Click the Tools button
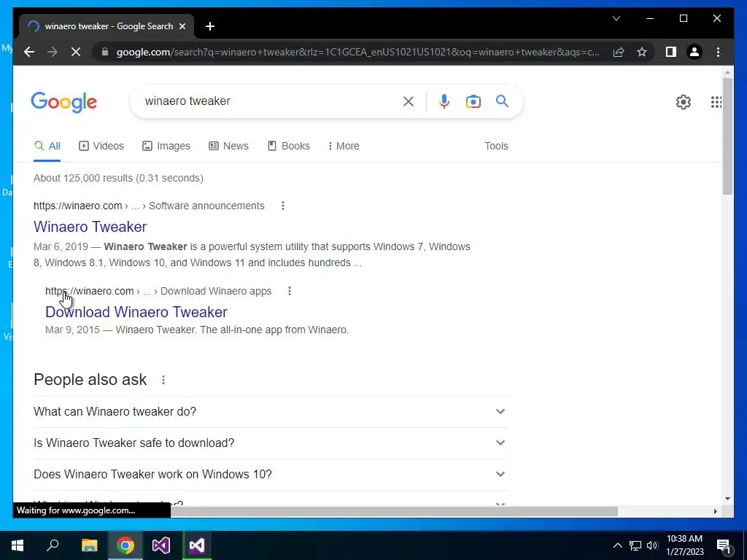Screen dimensions: 747x560 point(496,146)
